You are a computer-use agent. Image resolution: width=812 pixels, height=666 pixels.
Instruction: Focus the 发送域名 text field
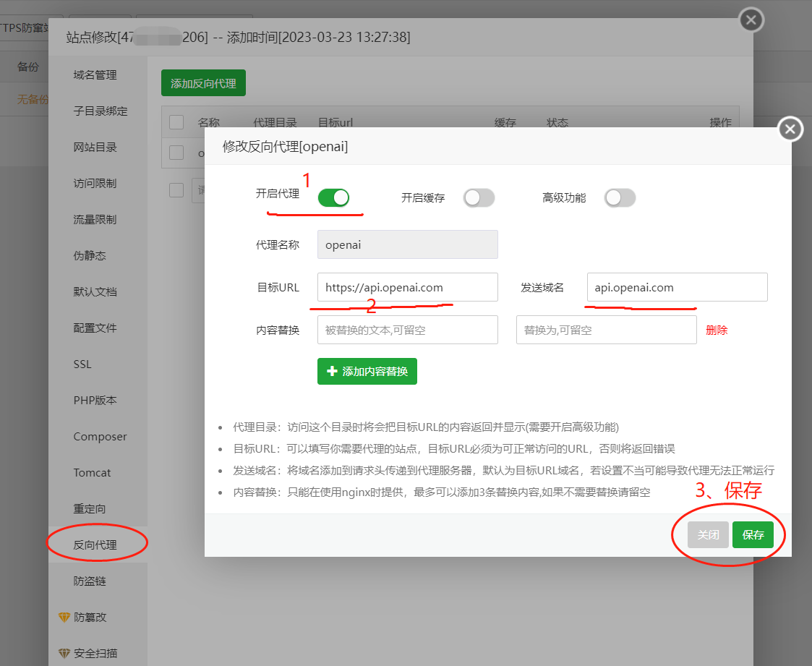pos(676,287)
